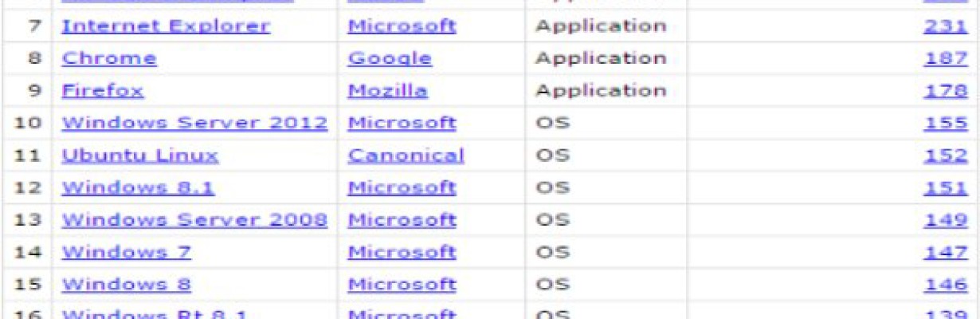This screenshot has height=319, width=980.
Task: Open the Windows 7 product link
Action: 126,252
